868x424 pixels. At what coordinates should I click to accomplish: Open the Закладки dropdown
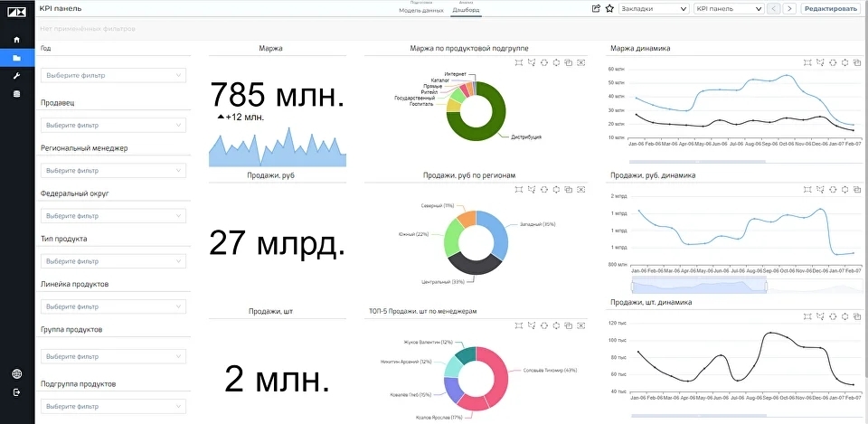653,8
